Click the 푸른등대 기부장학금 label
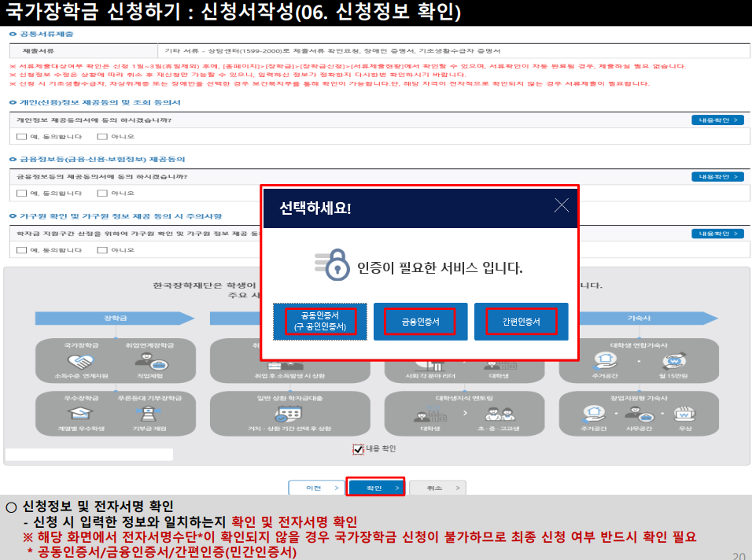752x560 pixels. pos(149,398)
